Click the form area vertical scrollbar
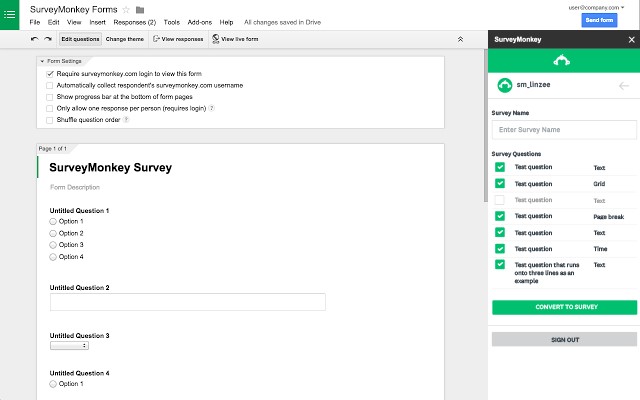This screenshot has width=640, height=400. pos(486,125)
